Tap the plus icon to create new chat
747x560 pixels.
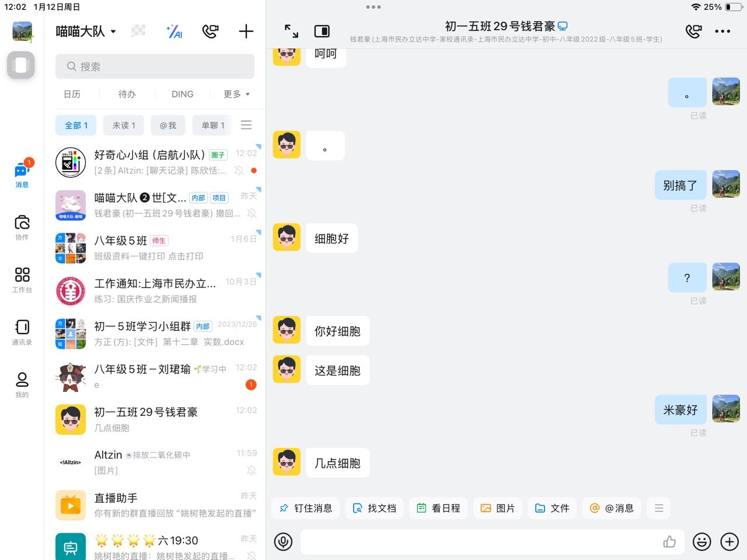pos(246,32)
